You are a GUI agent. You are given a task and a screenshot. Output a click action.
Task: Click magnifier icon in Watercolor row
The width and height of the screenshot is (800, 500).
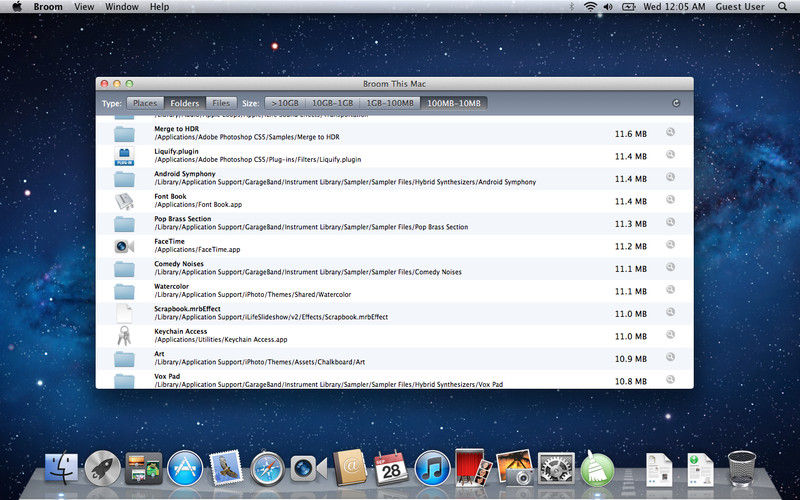670,289
